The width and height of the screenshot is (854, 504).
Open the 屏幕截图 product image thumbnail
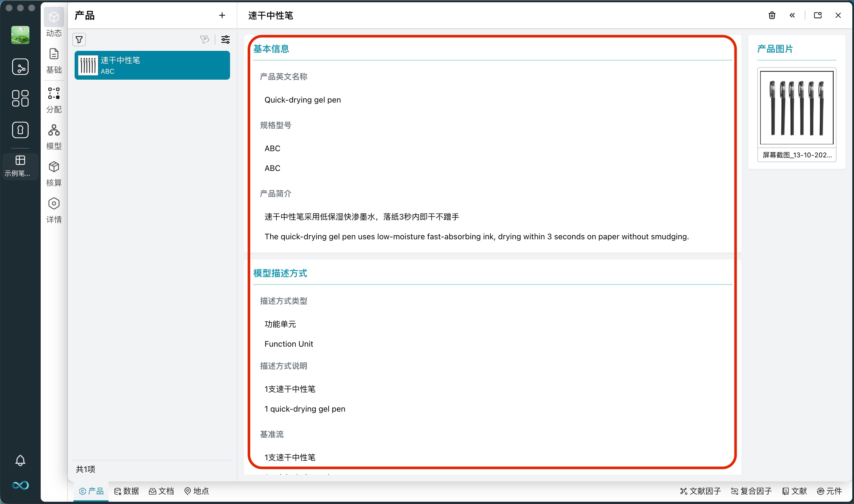point(796,107)
